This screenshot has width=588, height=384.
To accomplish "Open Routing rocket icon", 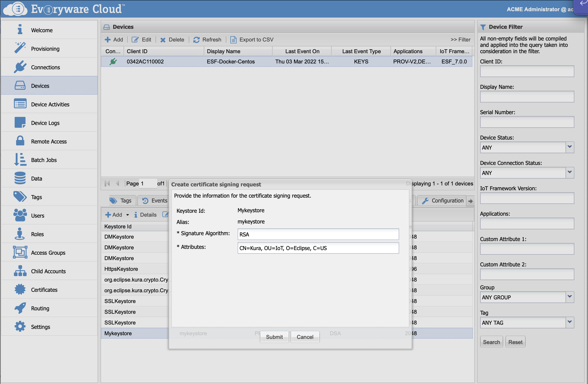I will coord(20,308).
